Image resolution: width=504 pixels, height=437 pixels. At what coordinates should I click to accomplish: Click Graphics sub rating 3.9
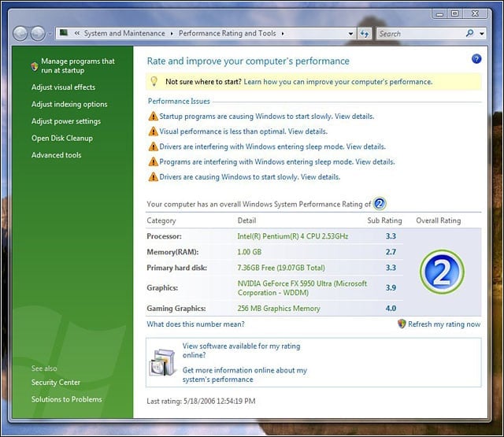point(391,287)
